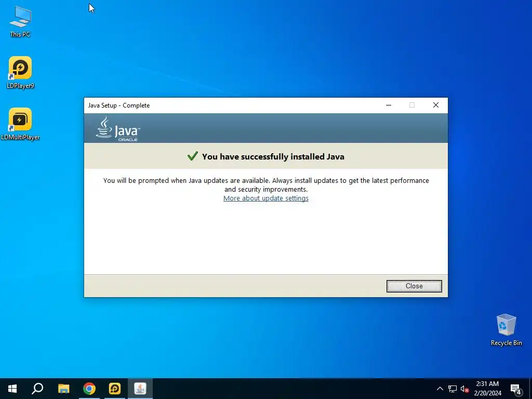
Task: Open This PC desktop icon
Action: pyautogui.click(x=20, y=21)
